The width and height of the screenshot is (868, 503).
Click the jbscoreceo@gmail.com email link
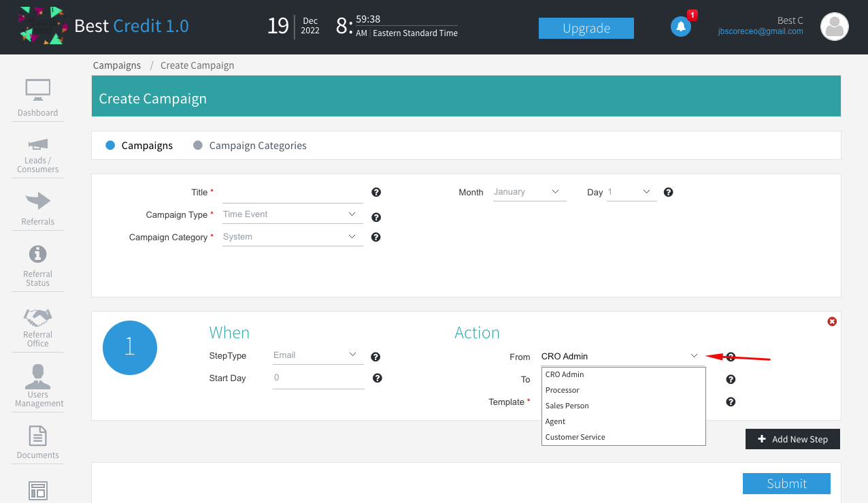pyautogui.click(x=761, y=31)
